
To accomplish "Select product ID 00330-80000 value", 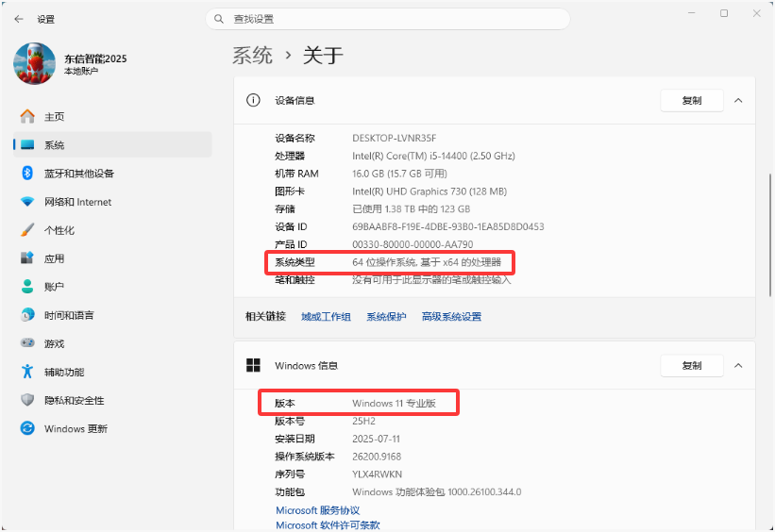I will (413, 244).
